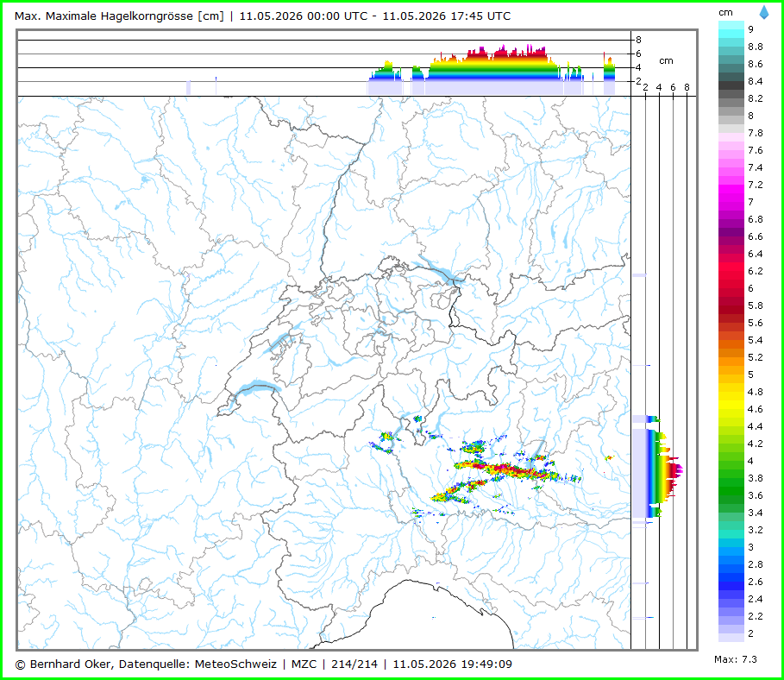The image size is (784, 680).
Task: Click the legend label '4.6'
Action: [x=755, y=409]
